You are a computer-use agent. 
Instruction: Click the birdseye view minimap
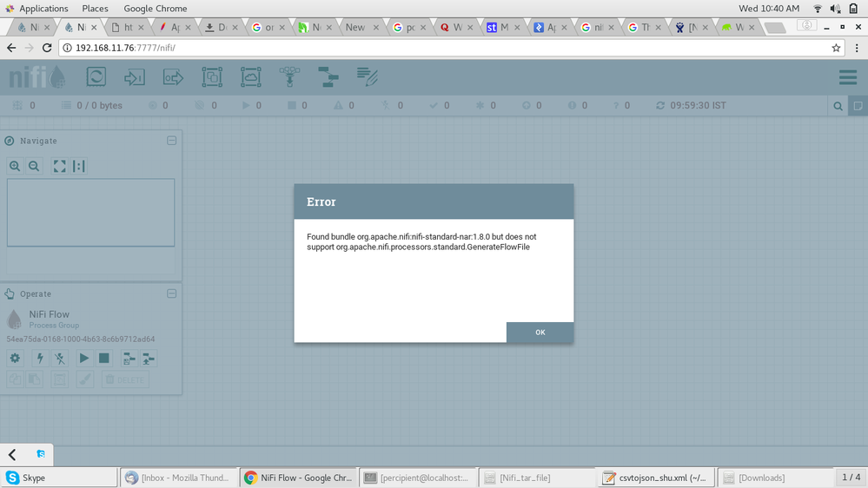pyautogui.click(x=90, y=213)
